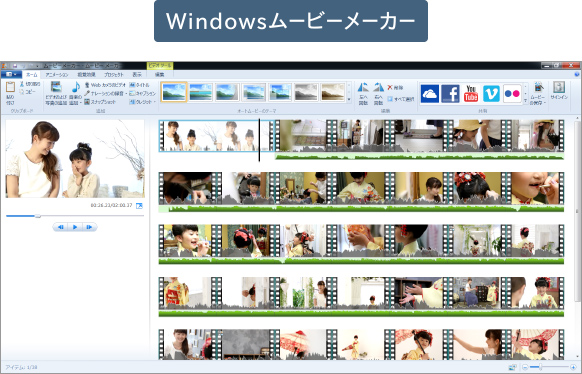The height and width of the screenshot is (374, 582).
Task: Click thumbnail size icon in status bar
Action: pos(513,367)
